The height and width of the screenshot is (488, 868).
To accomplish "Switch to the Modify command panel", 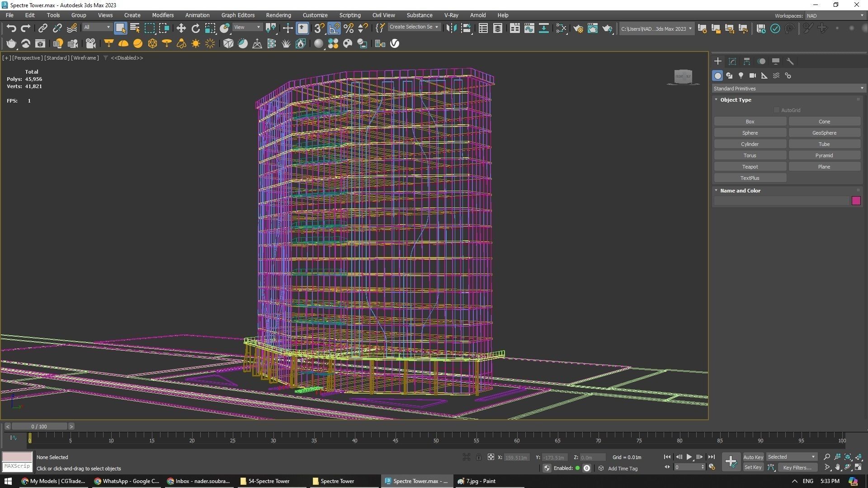I will tap(732, 61).
